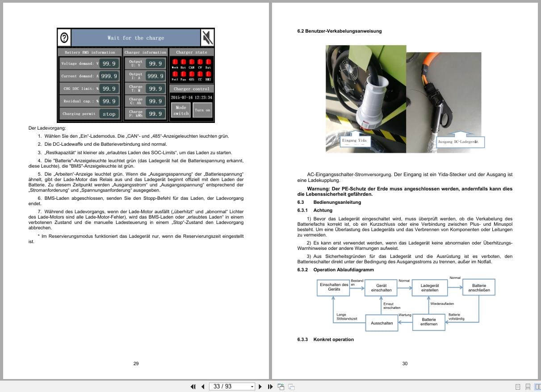541x392 pixels.
Task: Open the page number dropdown
Action: tap(252, 386)
